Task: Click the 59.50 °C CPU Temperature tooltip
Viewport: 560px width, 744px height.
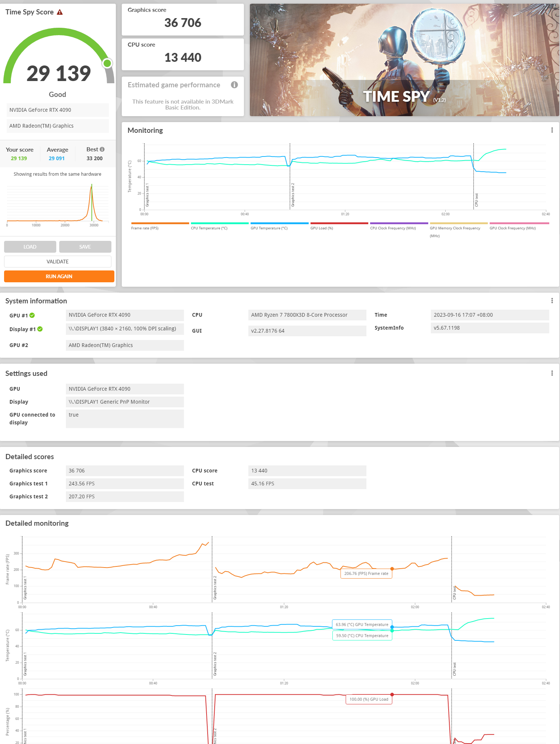Action: tap(362, 636)
